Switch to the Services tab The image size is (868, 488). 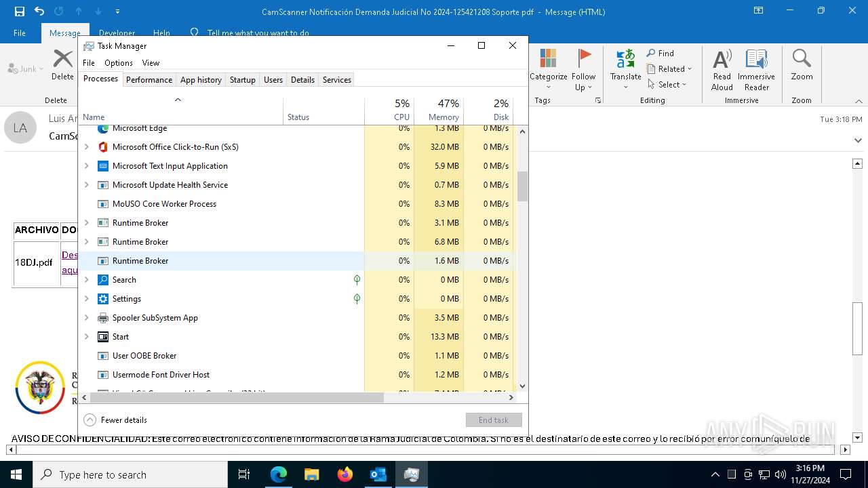tap(337, 80)
